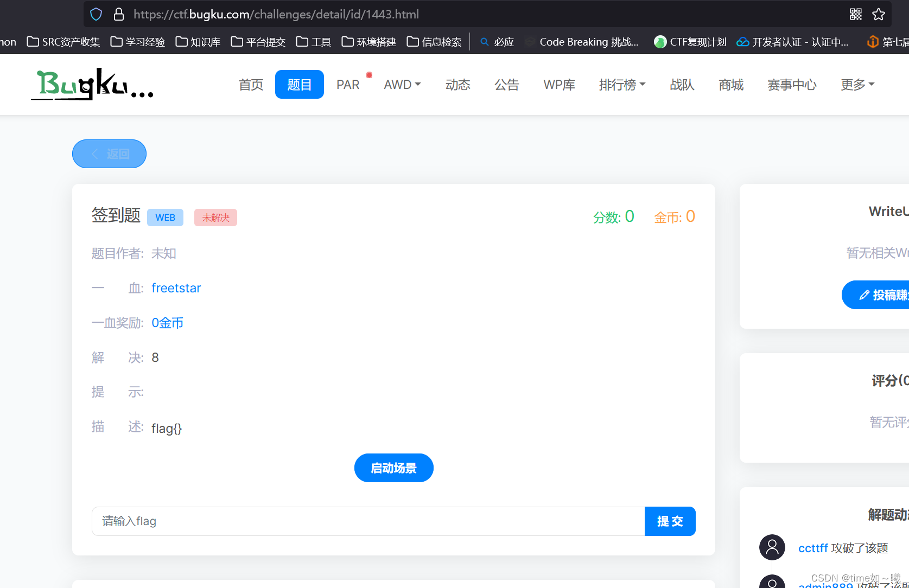Image resolution: width=909 pixels, height=588 pixels.
Task: Open the ccttff user link
Action: coord(813,548)
